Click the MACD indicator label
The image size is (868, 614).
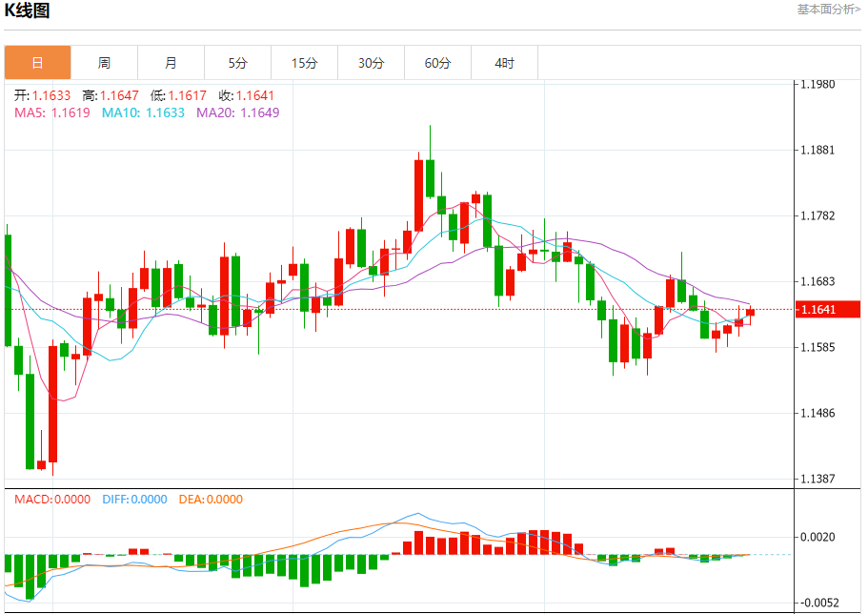coord(52,499)
